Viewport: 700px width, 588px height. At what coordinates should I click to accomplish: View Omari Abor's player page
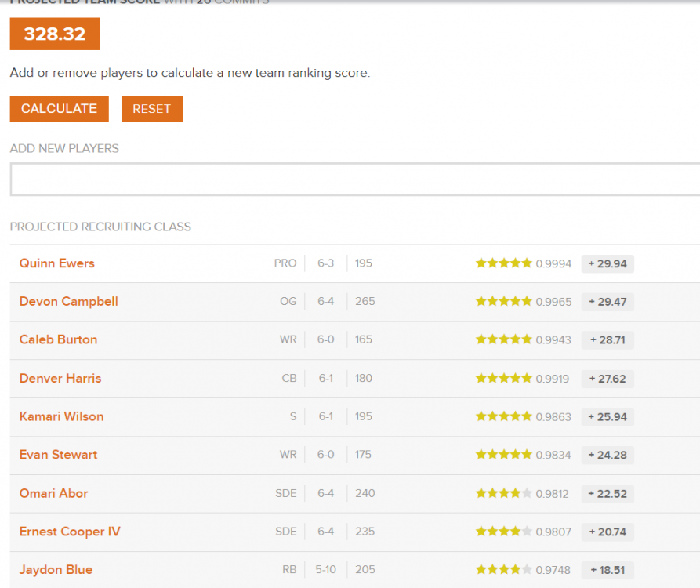point(54,493)
